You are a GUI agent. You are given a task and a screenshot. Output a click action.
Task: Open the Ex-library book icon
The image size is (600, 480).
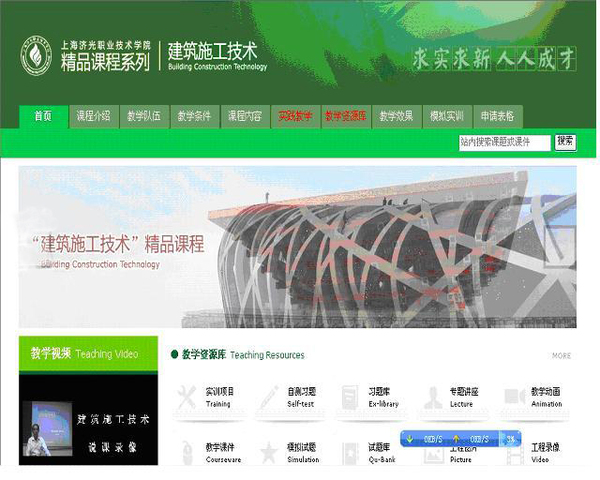click(350, 397)
